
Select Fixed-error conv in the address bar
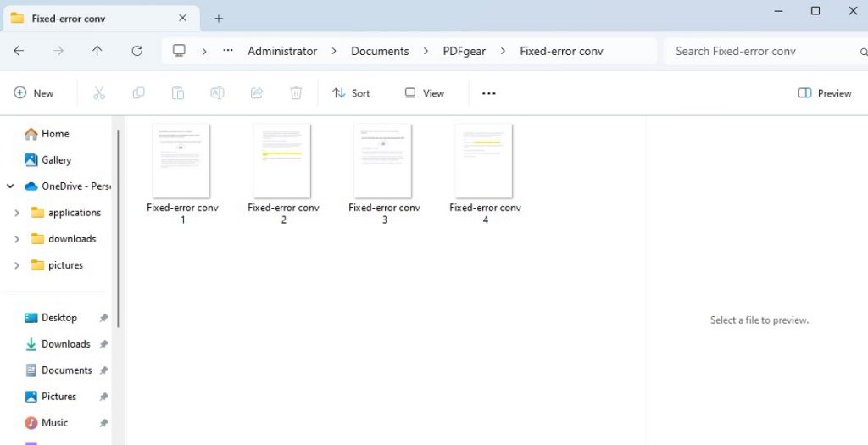[x=561, y=51]
